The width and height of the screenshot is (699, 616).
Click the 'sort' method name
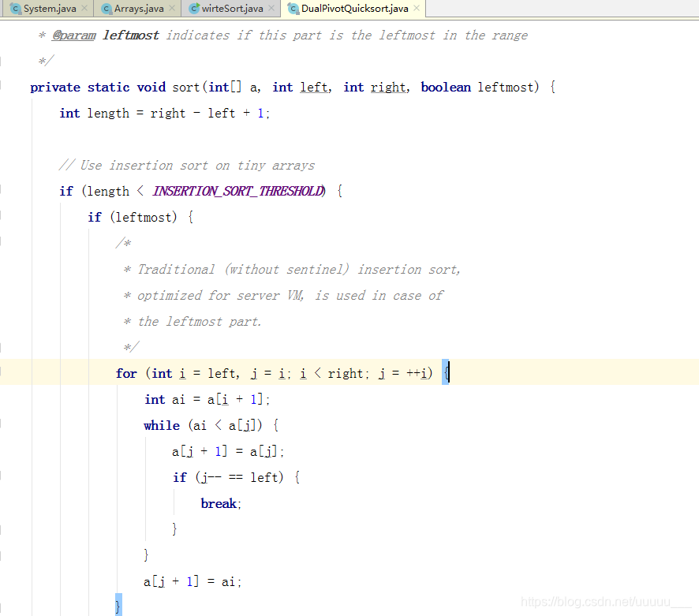(186, 88)
